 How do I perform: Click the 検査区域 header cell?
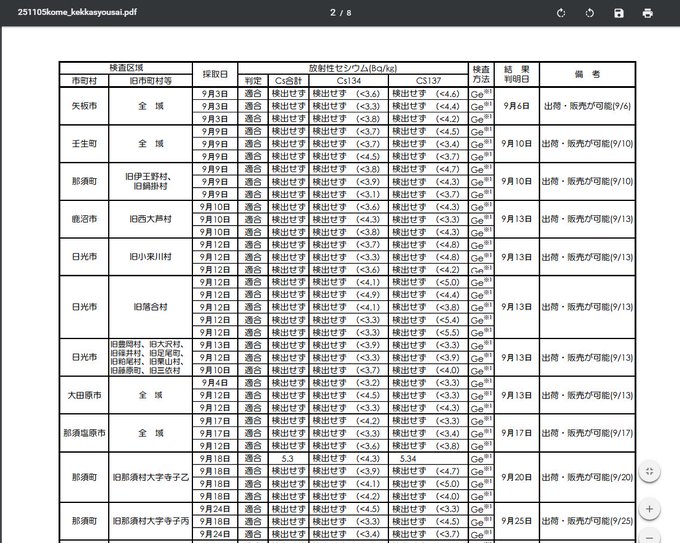(126, 68)
